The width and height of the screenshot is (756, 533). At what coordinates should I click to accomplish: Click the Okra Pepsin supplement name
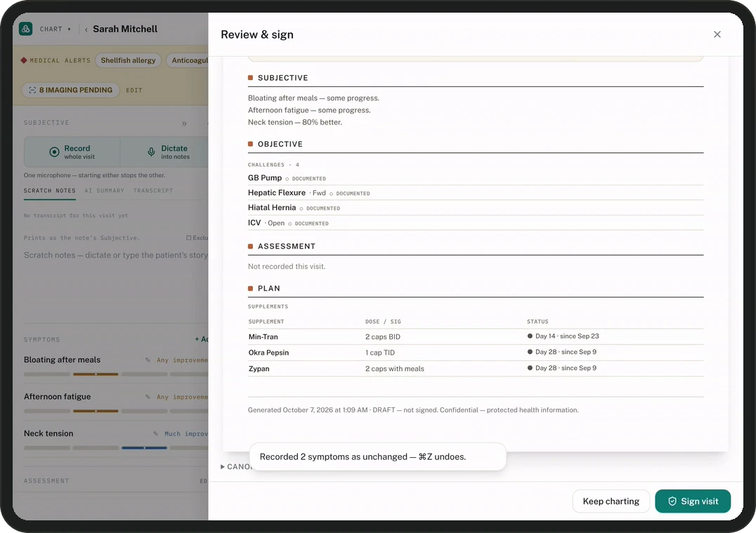268,353
